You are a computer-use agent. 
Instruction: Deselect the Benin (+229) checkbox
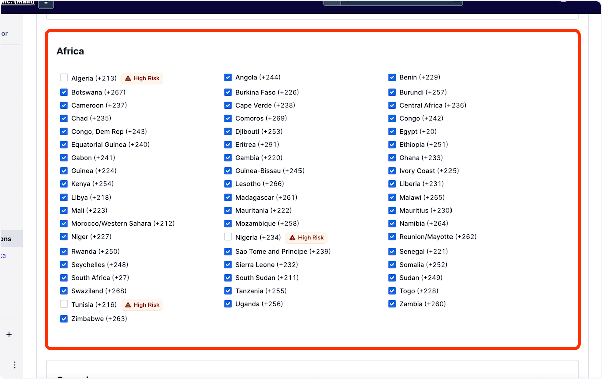(392, 78)
